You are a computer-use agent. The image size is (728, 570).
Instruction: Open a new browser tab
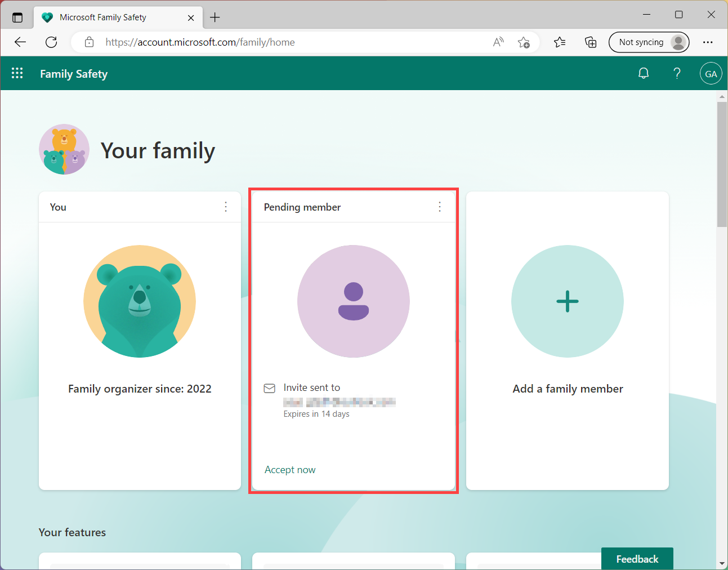[x=215, y=17]
